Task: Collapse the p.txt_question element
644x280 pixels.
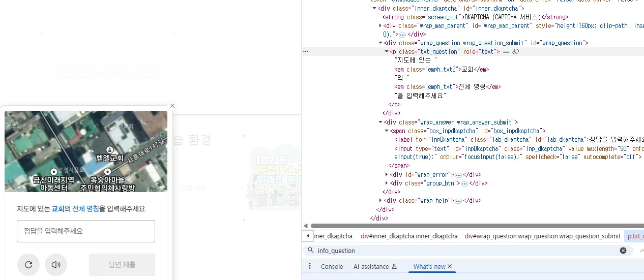Action: point(387,52)
